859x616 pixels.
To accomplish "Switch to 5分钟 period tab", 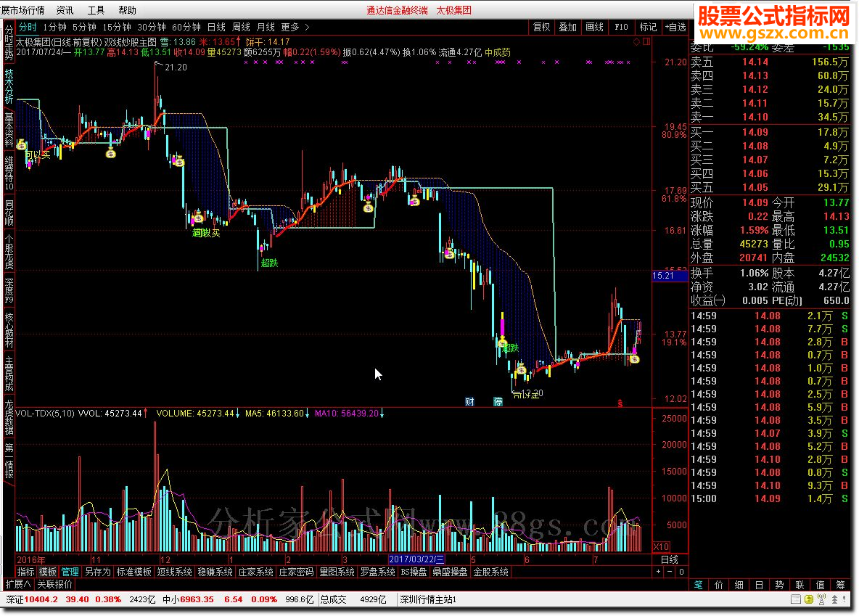I will (x=84, y=27).
